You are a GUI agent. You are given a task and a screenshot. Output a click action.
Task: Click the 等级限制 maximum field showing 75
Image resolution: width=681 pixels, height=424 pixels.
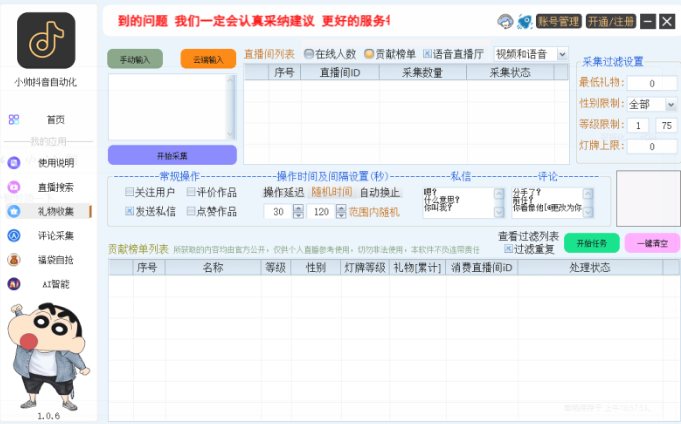(x=667, y=126)
